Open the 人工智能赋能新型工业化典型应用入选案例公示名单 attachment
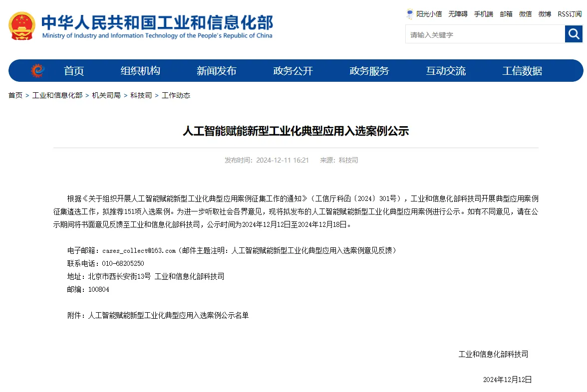The height and width of the screenshot is (392, 587). 168,315
